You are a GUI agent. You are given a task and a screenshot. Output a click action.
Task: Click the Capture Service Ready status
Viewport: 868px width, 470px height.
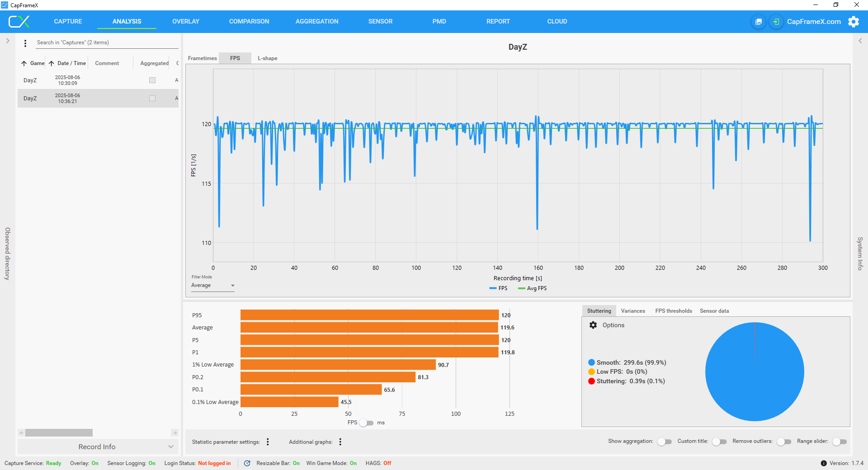[33, 463]
